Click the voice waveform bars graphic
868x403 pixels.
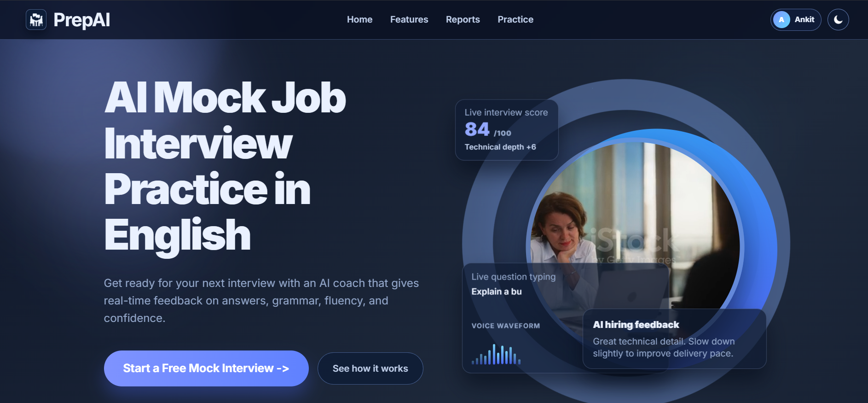click(496, 354)
